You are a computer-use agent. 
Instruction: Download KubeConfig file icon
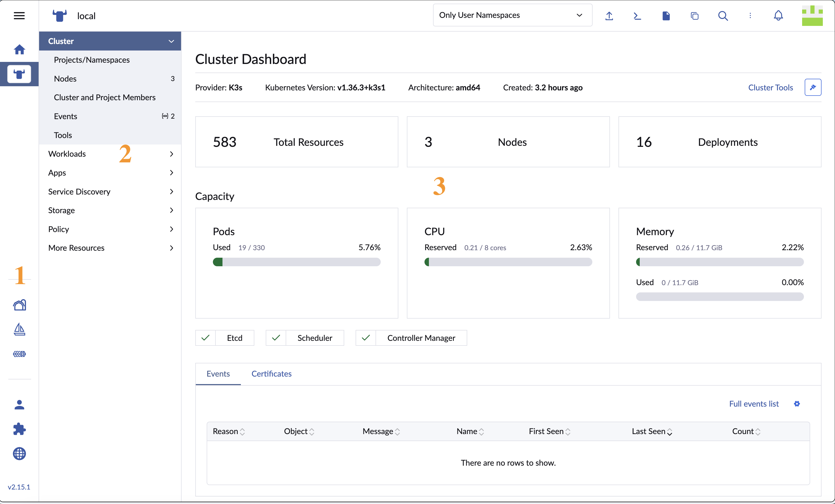pos(666,16)
